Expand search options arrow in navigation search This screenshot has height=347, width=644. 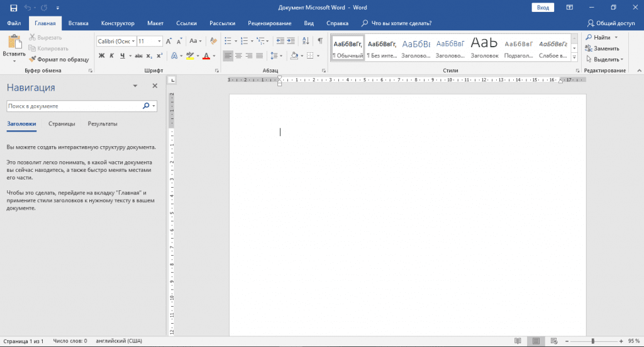(154, 106)
